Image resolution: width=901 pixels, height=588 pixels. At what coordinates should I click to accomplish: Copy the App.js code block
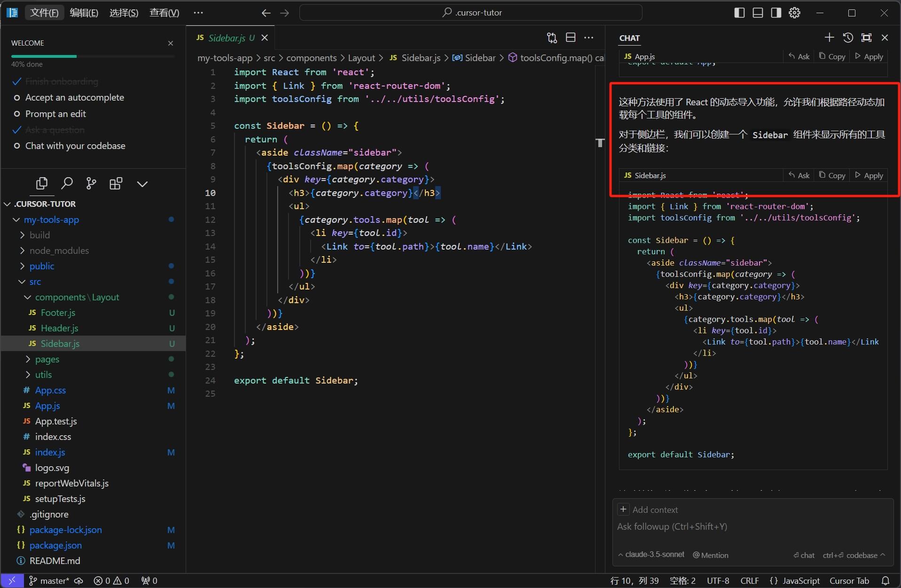832,56
